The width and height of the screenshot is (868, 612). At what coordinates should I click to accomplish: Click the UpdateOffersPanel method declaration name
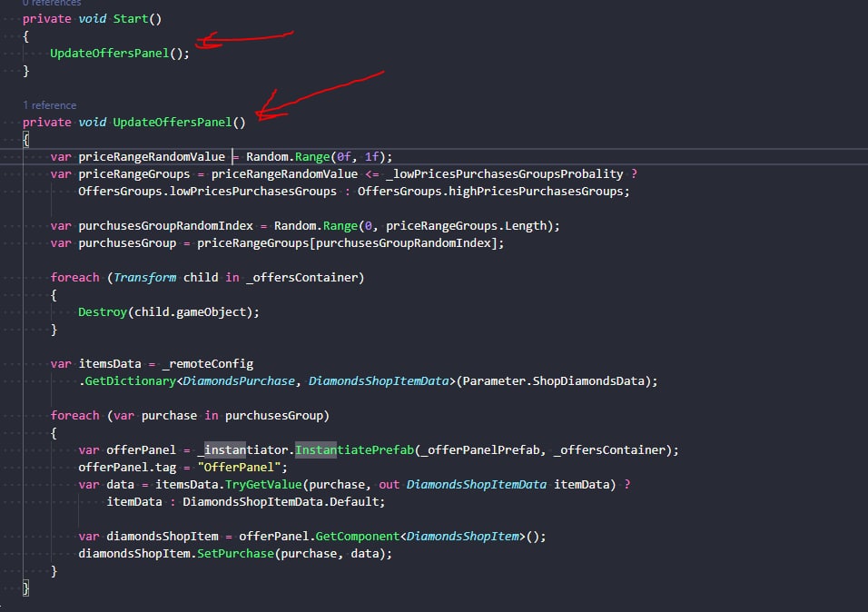(x=173, y=123)
